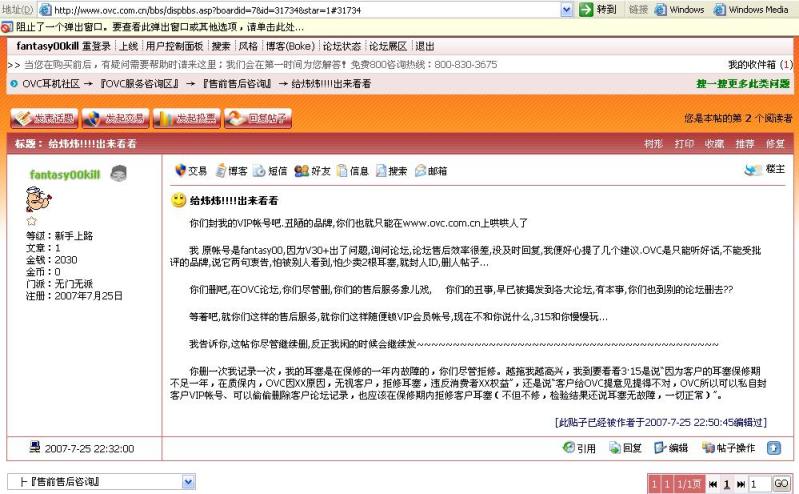Viewport: 799px width, 494px height.
Task: Click 发起投票 poll button
Action: [187, 118]
